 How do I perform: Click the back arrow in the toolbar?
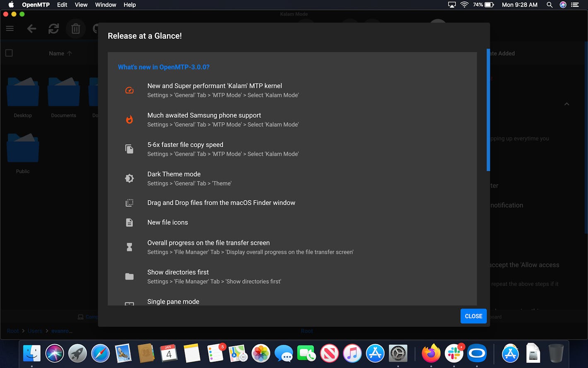31,28
